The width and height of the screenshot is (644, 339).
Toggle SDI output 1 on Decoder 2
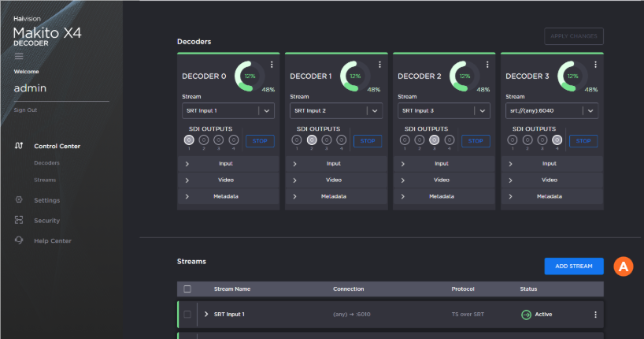[405, 140]
